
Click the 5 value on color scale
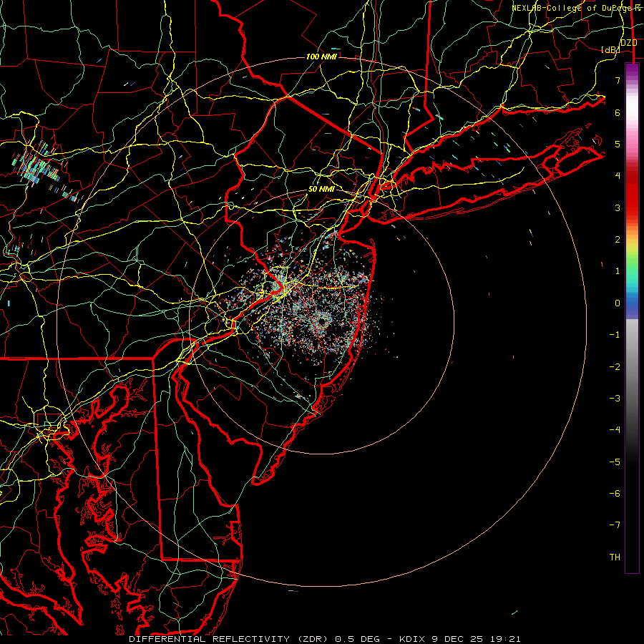click(x=618, y=145)
